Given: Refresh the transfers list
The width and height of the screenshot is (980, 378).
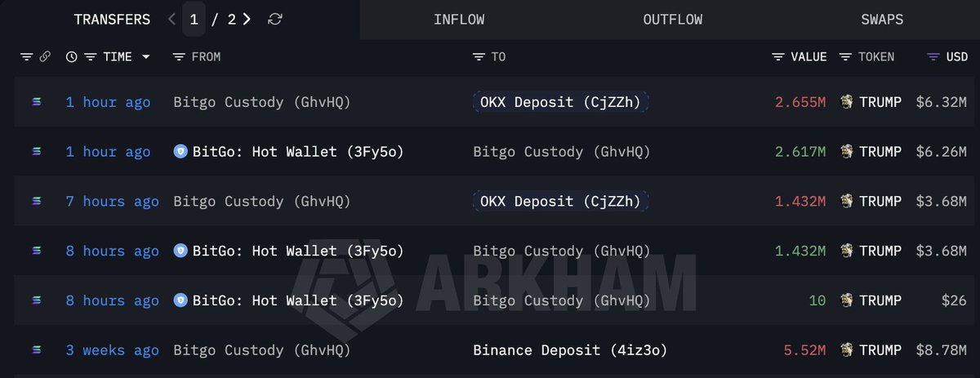Looking at the screenshot, I should coord(275,19).
